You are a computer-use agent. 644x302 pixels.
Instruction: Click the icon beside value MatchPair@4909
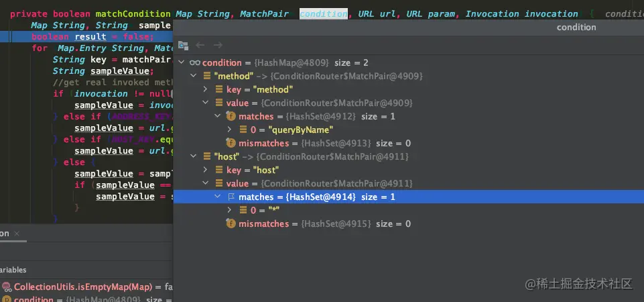coord(219,103)
